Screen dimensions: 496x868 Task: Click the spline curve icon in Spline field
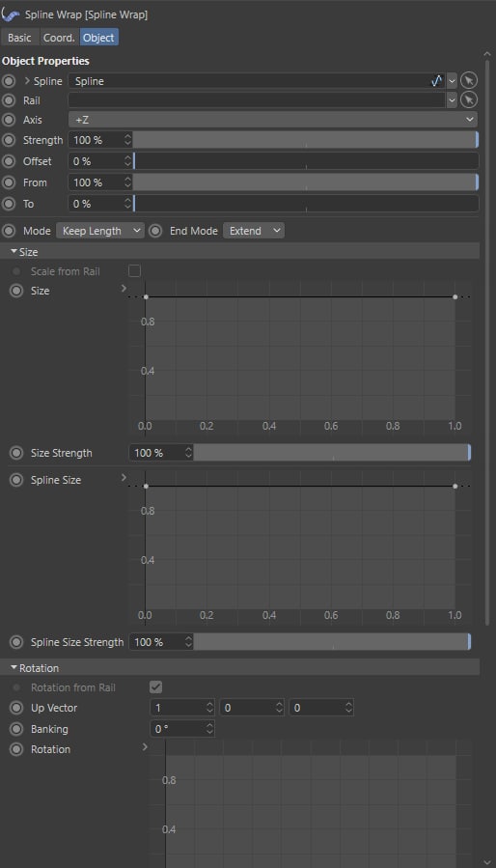pyautogui.click(x=437, y=81)
